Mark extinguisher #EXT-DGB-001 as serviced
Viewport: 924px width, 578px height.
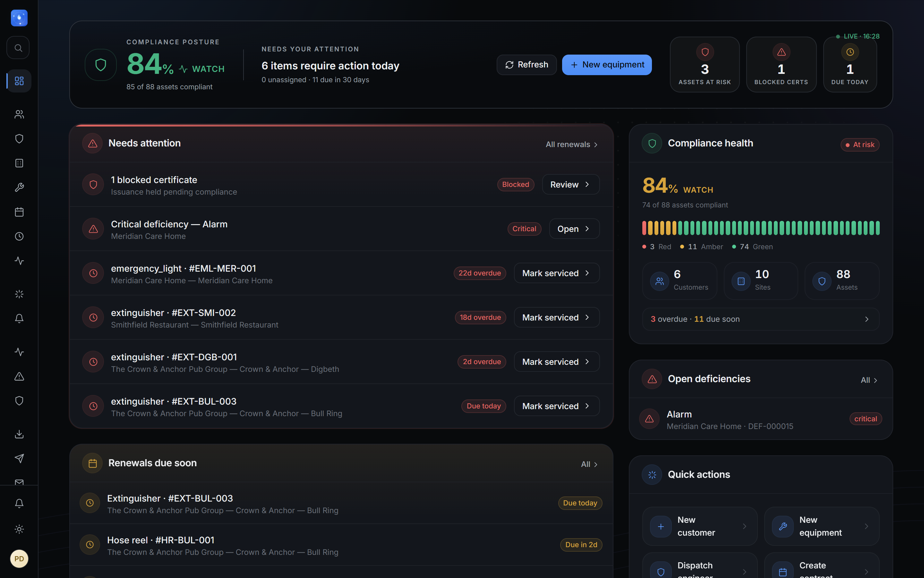(x=557, y=362)
